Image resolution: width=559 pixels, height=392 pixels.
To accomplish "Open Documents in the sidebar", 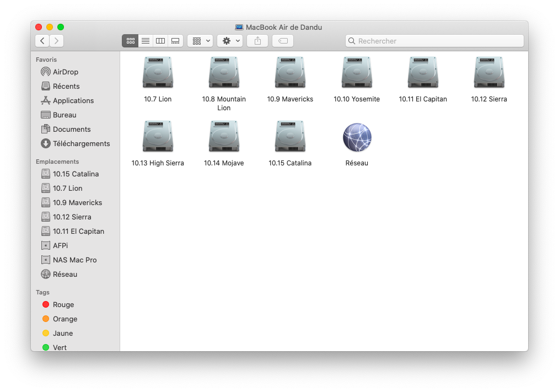I will point(66,129).
